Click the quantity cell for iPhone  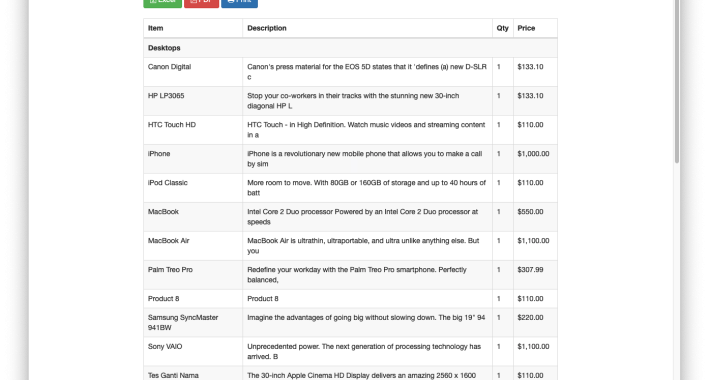click(503, 159)
